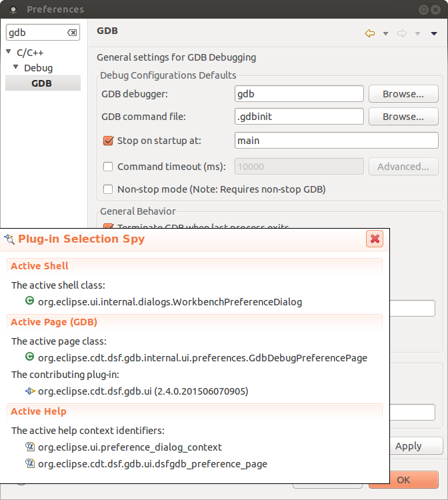Open the back history dropdown arrow
The image size is (448, 500).
[x=385, y=34]
